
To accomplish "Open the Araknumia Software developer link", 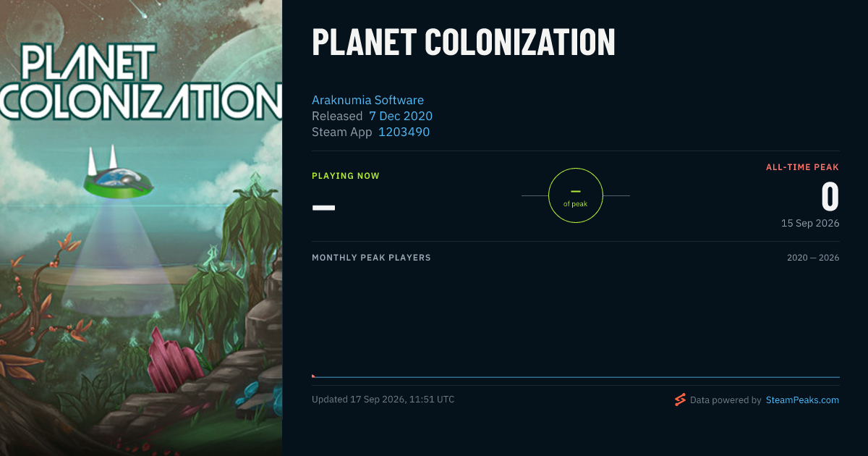I will [367, 100].
